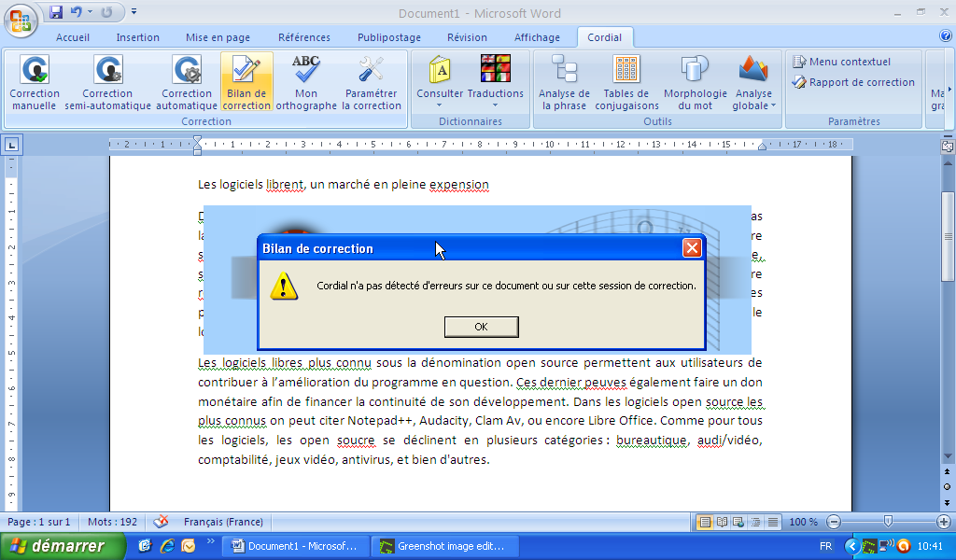
Task: Launch Correction manuelle
Action: pyautogui.click(x=35, y=82)
